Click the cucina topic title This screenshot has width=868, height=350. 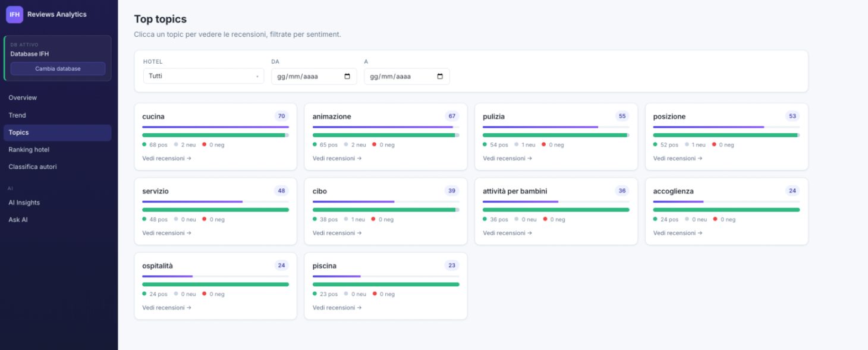pyautogui.click(x=153, y=116)
